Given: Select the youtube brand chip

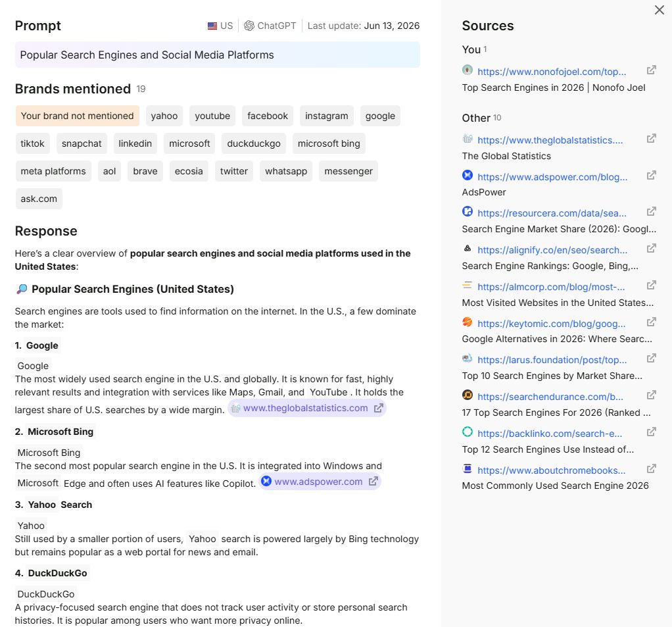Looking at the screenshot, I should (x=212, y=116).
